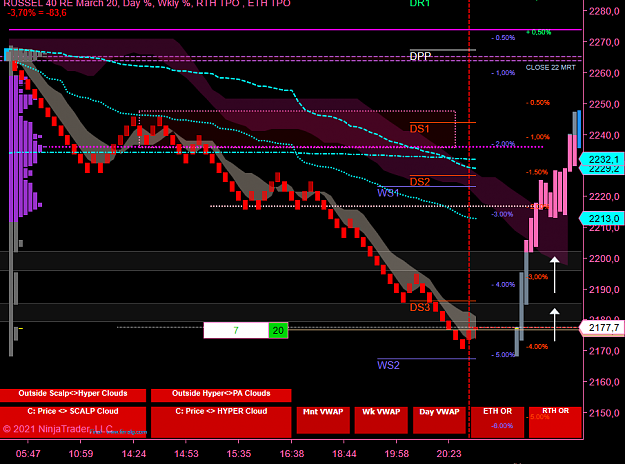Click the 2160,0 price axis label
Viewport: 625px width, 464px height.
pyautogui.click(x=604, y=382)
